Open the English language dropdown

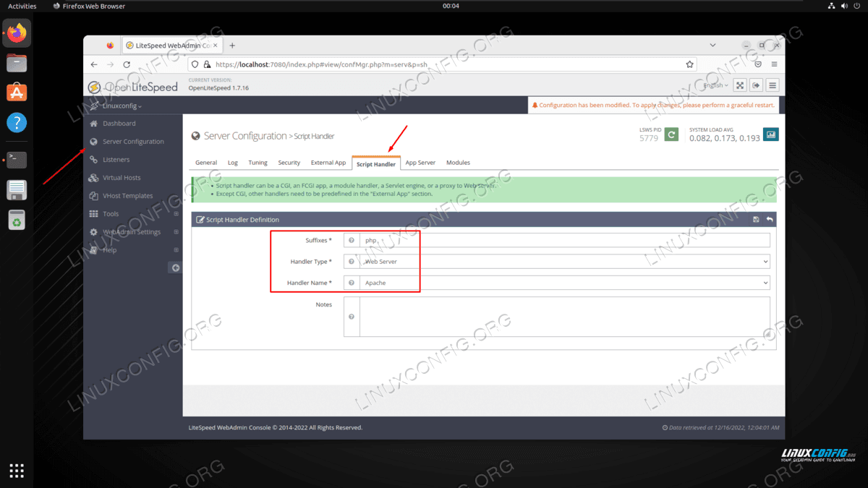click(716, 85)
